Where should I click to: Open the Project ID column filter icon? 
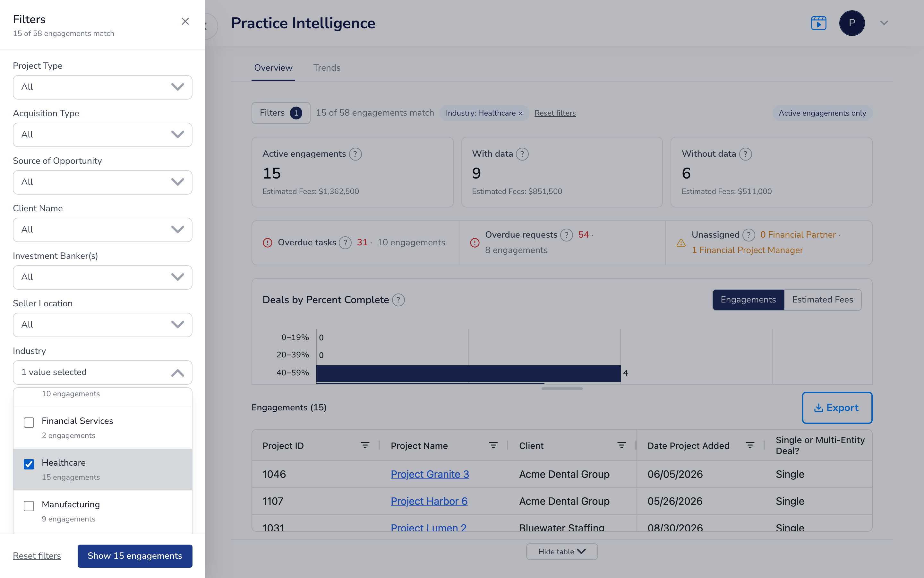(x=365, y=445)
